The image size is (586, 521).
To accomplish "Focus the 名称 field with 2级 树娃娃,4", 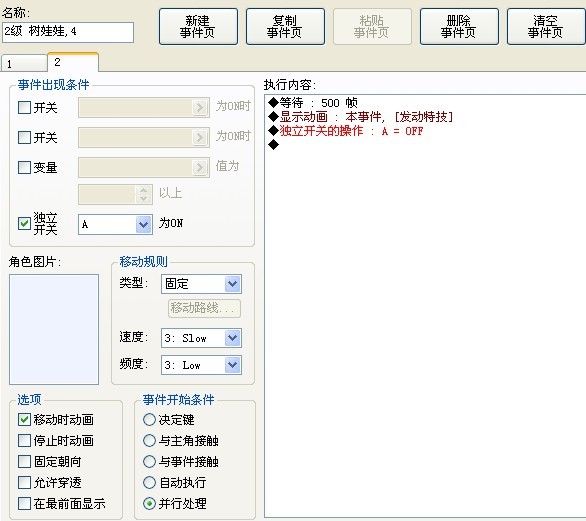I will tap(68, 32).
